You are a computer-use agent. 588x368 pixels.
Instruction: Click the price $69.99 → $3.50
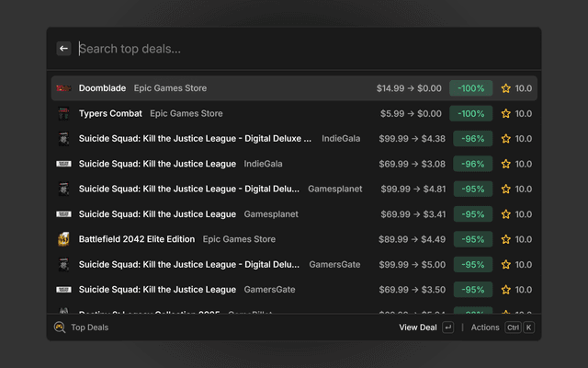413,290
